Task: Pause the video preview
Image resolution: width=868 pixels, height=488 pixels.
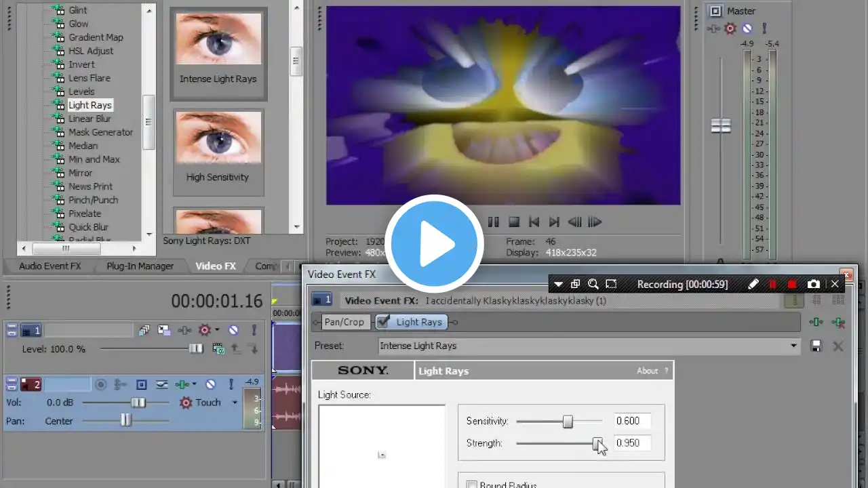Action: [494, 222]
